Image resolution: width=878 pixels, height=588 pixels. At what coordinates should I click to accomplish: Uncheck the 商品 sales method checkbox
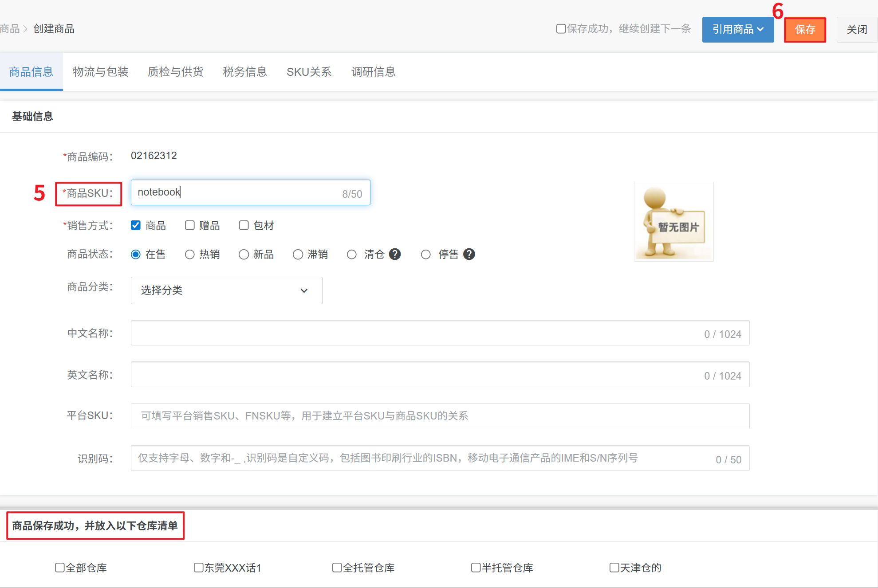click(136, 225)
